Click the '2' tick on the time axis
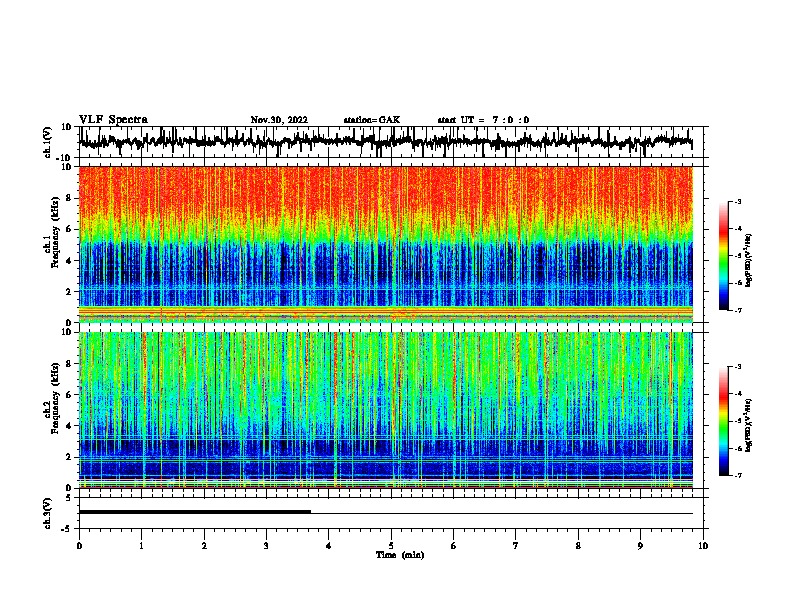This screenshot has height=612, width=792. click(204, 546)
